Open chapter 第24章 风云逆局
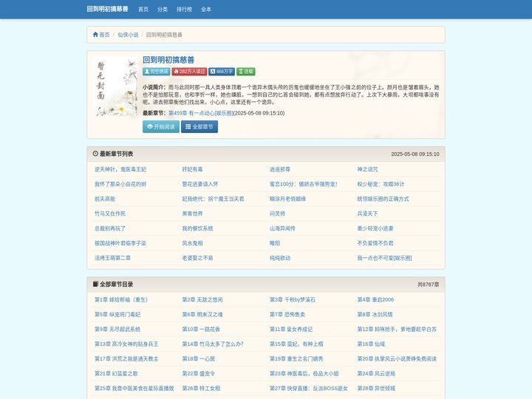This screenshot has width=532, height=399. pos(376,374)
